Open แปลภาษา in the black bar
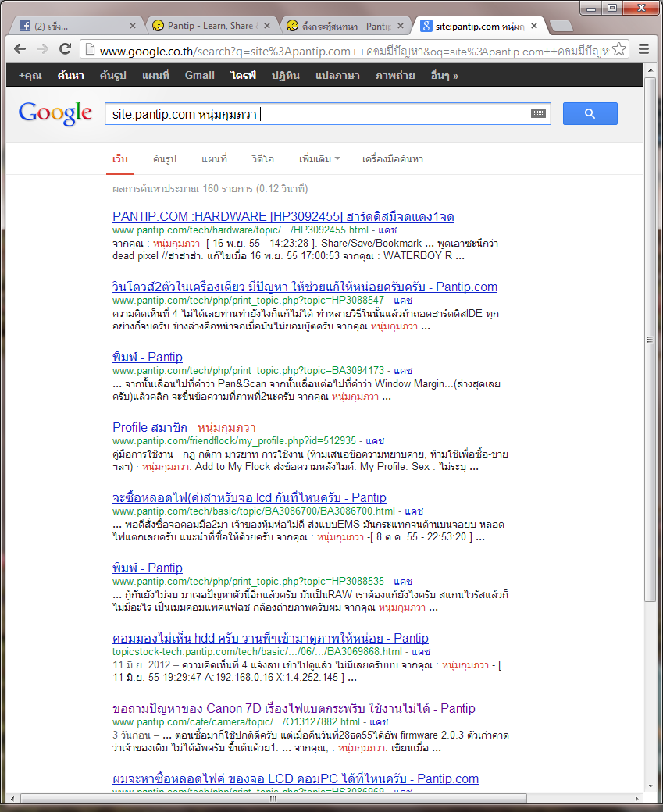663x812 pixels. pyautogui.click(x=337, y=76)
